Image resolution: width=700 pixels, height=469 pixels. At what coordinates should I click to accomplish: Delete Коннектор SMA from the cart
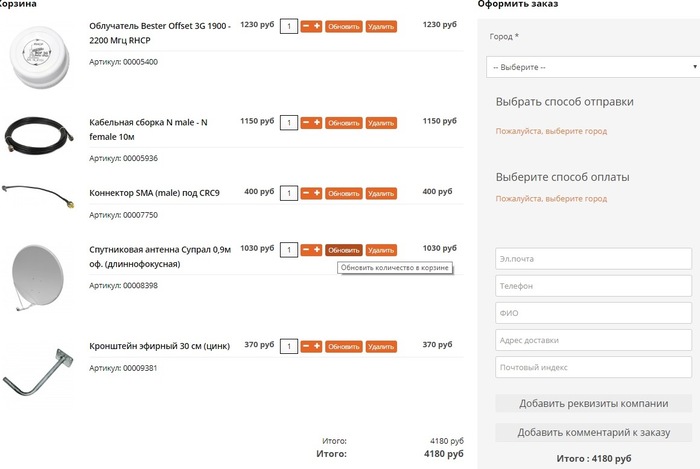click(381, 193)
